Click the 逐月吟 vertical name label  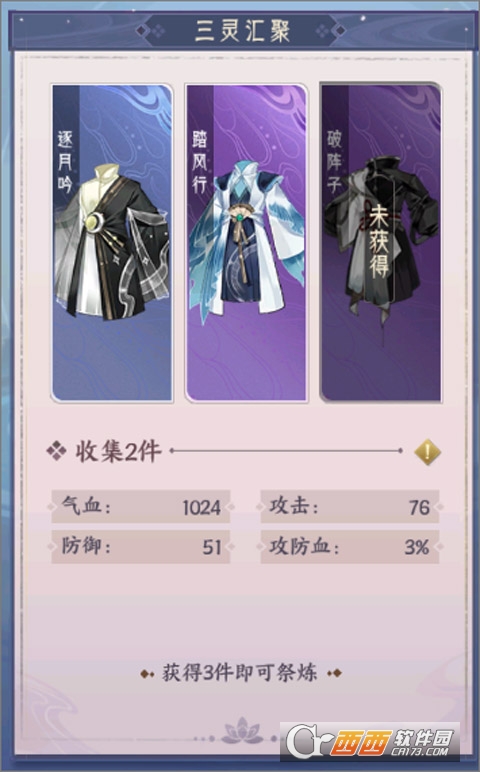click(65, 162)
